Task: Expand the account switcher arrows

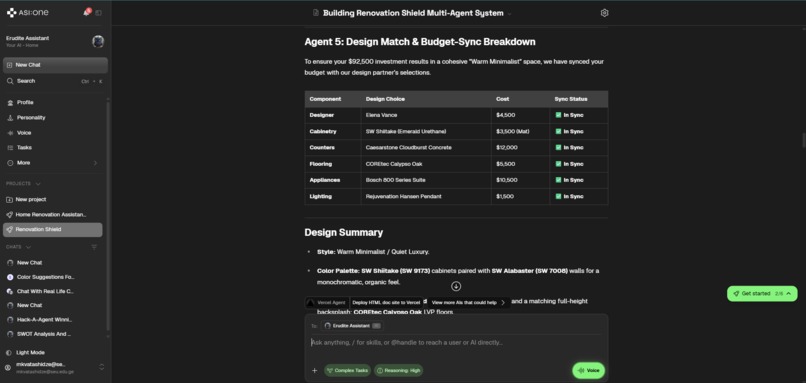Action: (x=101, y=367)
